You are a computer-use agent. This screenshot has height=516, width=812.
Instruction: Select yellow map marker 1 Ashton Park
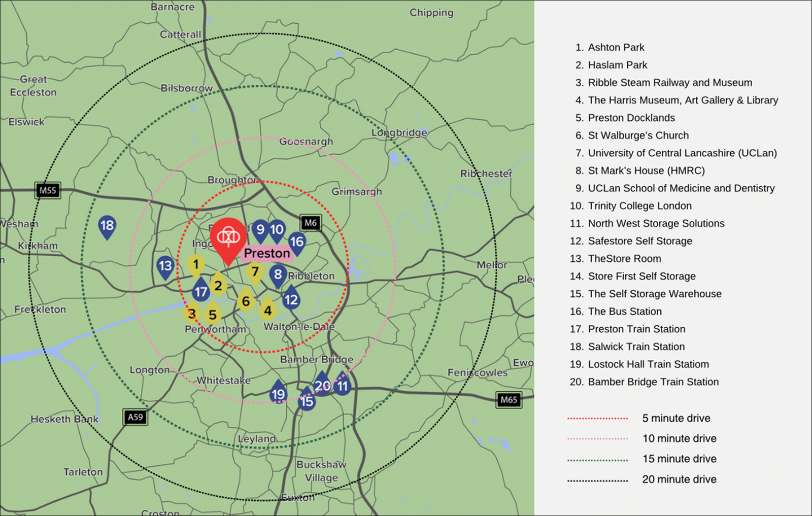pos(196,266)
